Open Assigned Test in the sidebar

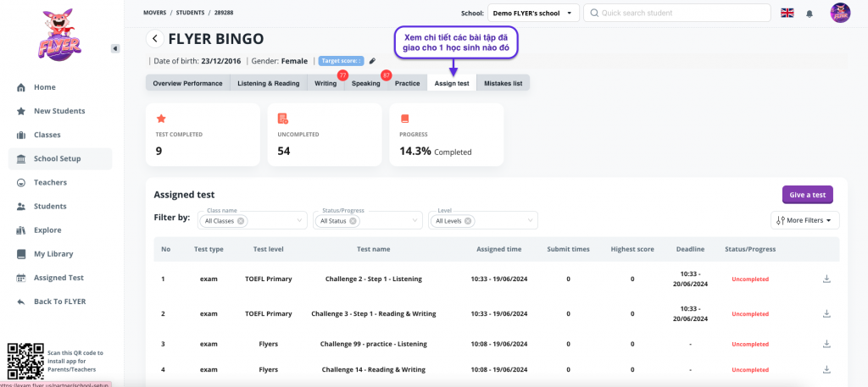coord(58,278)
